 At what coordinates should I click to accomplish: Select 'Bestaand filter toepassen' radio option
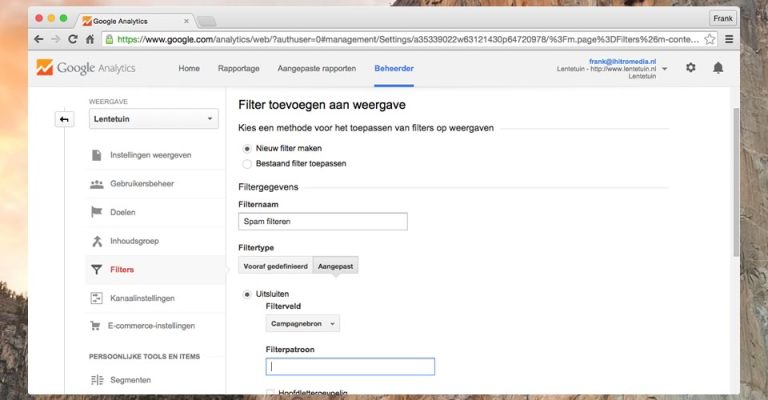coord(247,163)
